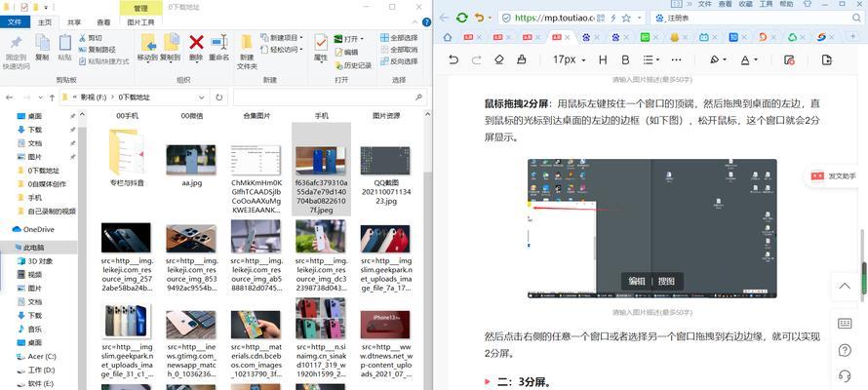868x390 pixels.
Task: Click the export document icon in editor toolbar
Action: click(x=827, y=59)
